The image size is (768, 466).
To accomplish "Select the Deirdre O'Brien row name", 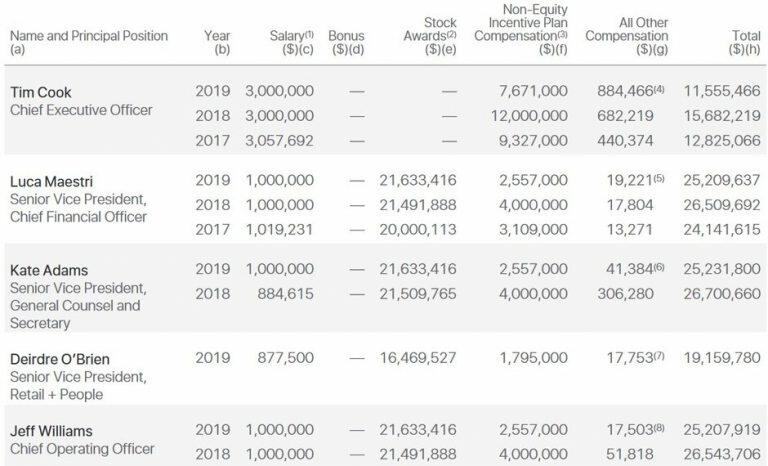I will (x=60, y=358).
